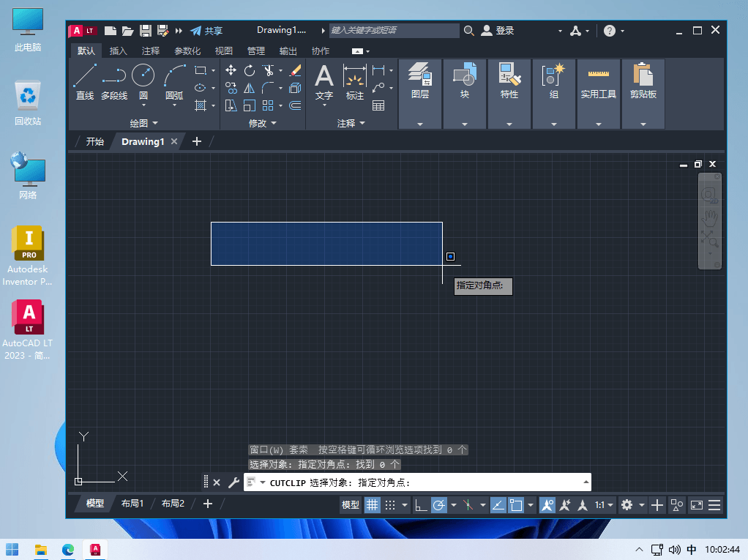Screen dimensions: 748x560
Task: Open the 1:1 annotation scale dropdown
Action: (604, 505)
